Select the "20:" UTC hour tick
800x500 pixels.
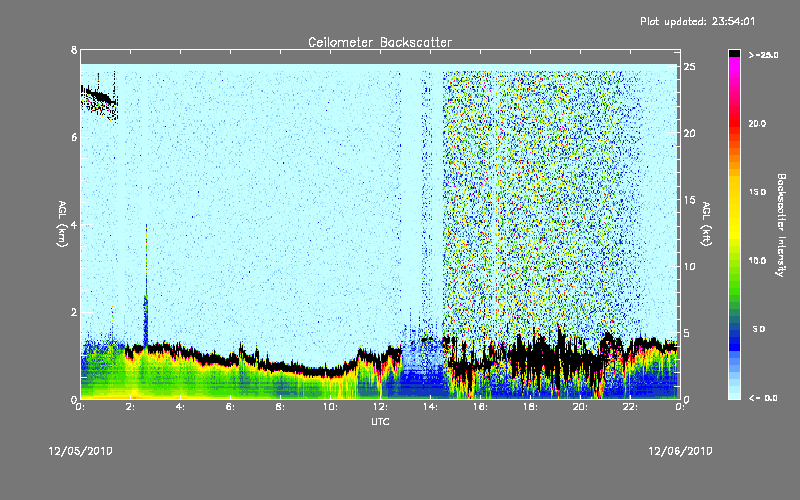[x=581, y=407]
